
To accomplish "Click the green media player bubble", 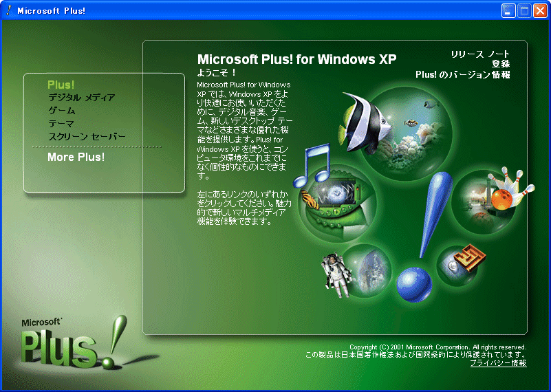I will coord(338,204).
